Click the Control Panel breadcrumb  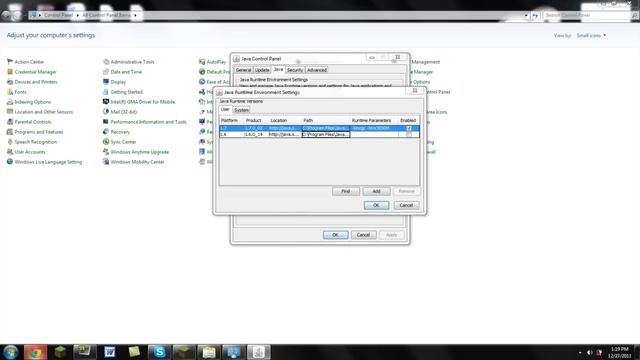(58, 15)
